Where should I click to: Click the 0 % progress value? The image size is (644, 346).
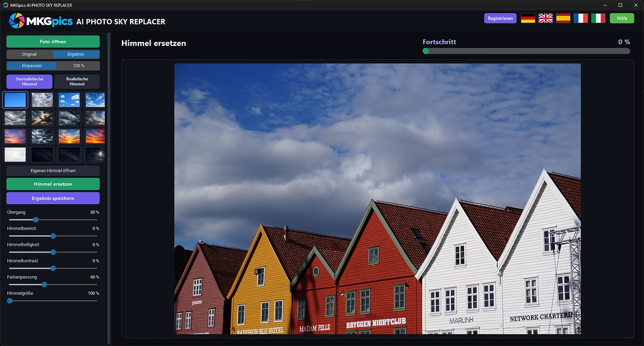coord(624,42)
